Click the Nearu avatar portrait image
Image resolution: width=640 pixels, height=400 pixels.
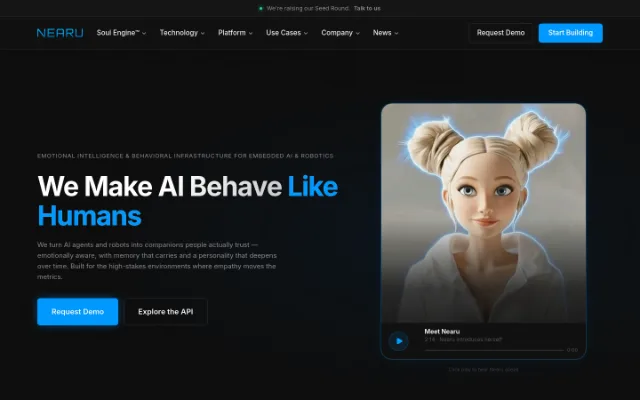coord(483,213)
